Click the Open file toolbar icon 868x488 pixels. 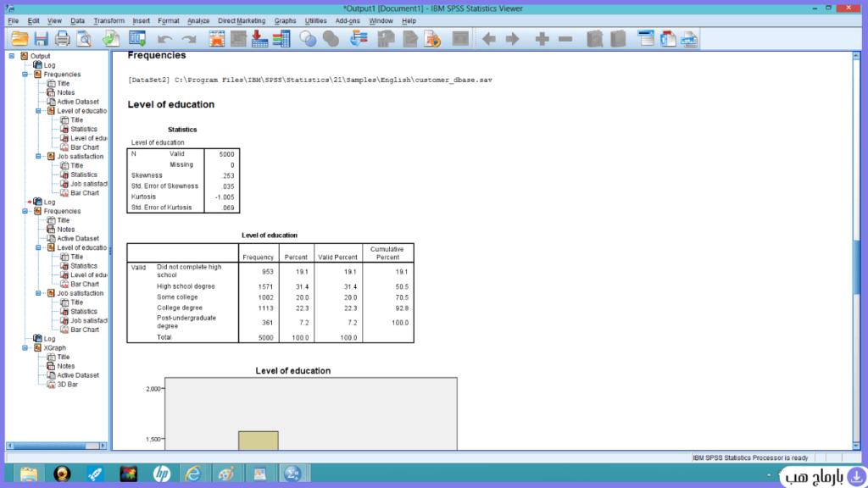[20, 39]
